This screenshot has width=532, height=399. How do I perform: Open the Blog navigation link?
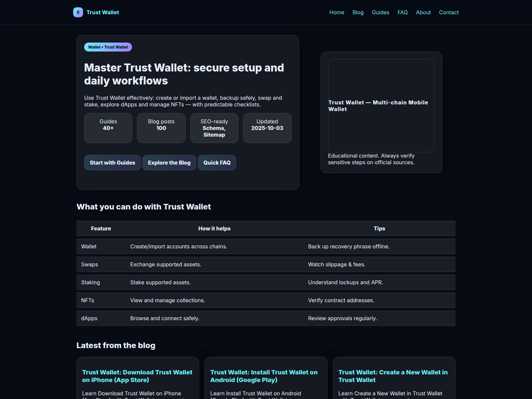358,12
